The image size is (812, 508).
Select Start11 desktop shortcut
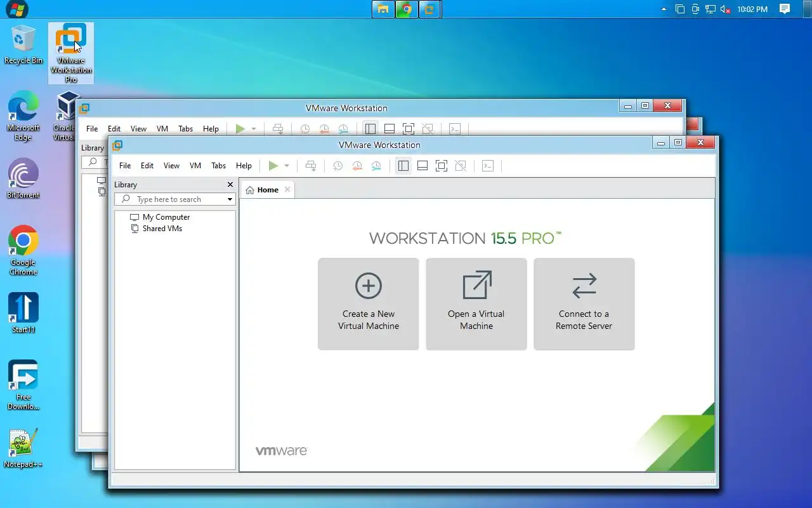(x=23, y=314)
